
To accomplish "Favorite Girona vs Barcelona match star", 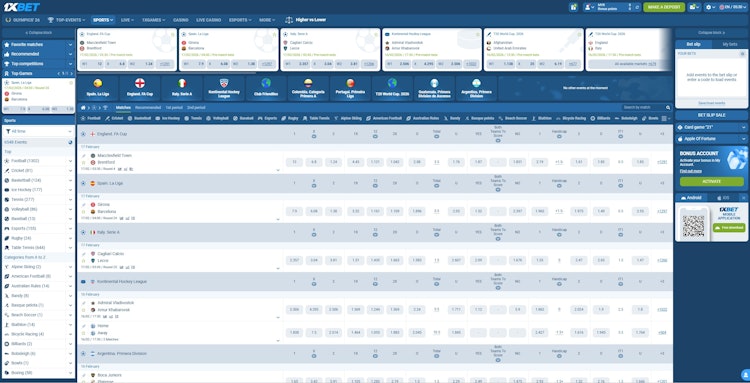I will click(x=83, y=211).
